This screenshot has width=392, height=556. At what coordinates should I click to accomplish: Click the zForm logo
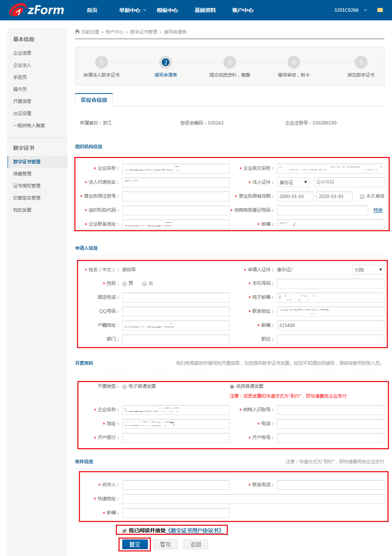click(37, 10)
